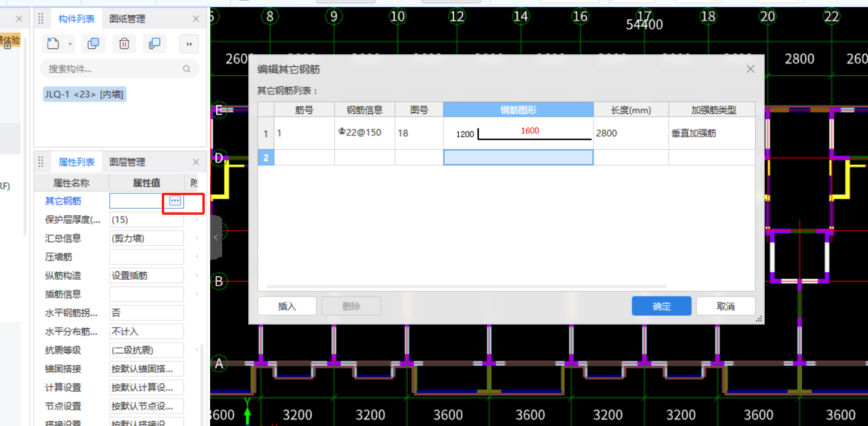This screenshot has height=426, width=868.
Task: Click the 节点设置 value 按默认节点设...
Action: (x=146, y=406)
